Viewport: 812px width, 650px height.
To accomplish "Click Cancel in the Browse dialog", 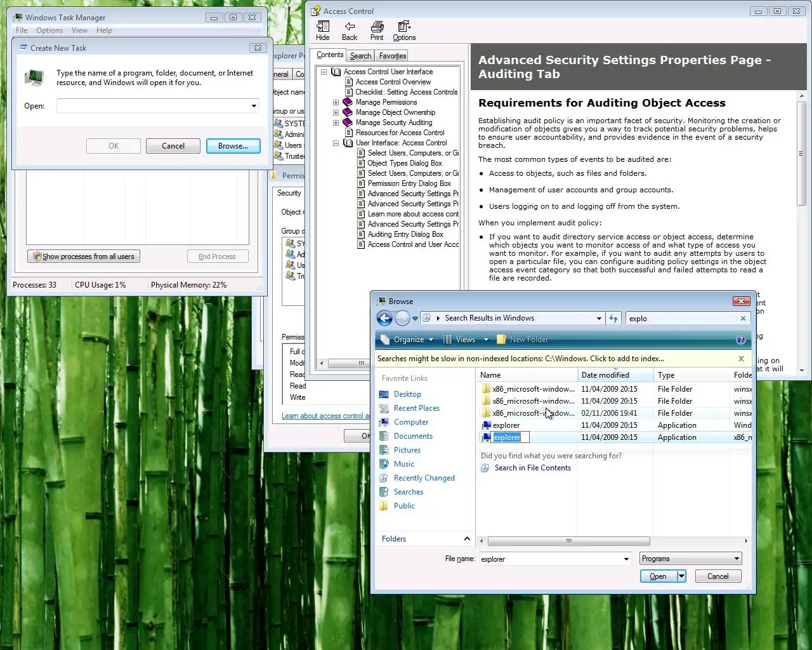I will pos(717,576).
